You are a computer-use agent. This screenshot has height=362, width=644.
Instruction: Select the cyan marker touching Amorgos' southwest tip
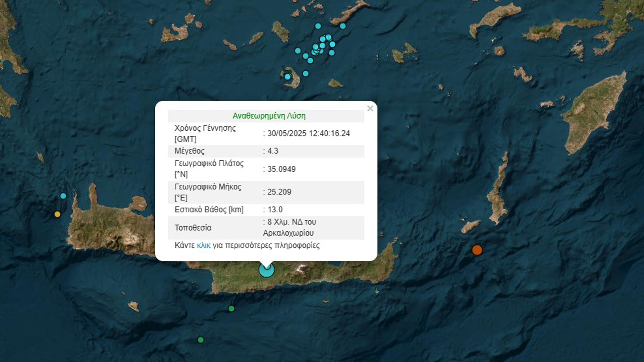342,26
